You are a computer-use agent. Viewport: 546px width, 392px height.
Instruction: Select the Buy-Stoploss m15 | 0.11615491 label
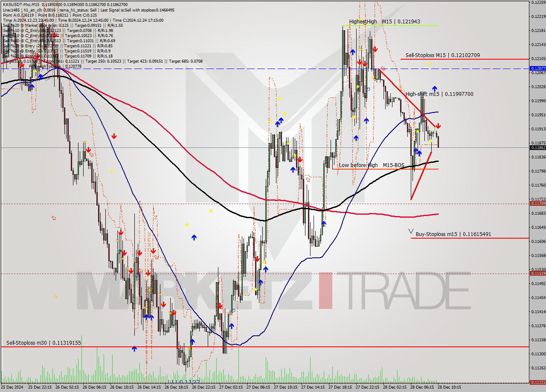tap(453, 234)
